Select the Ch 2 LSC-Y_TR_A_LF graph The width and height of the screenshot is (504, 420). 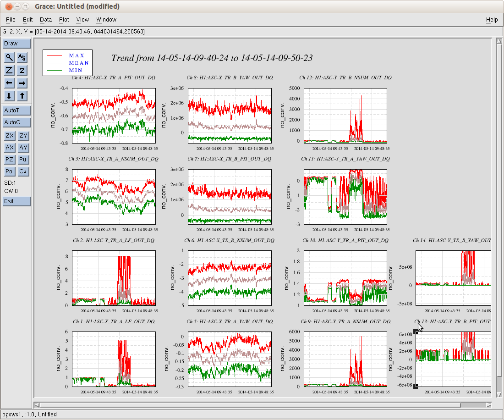(114, 278)
